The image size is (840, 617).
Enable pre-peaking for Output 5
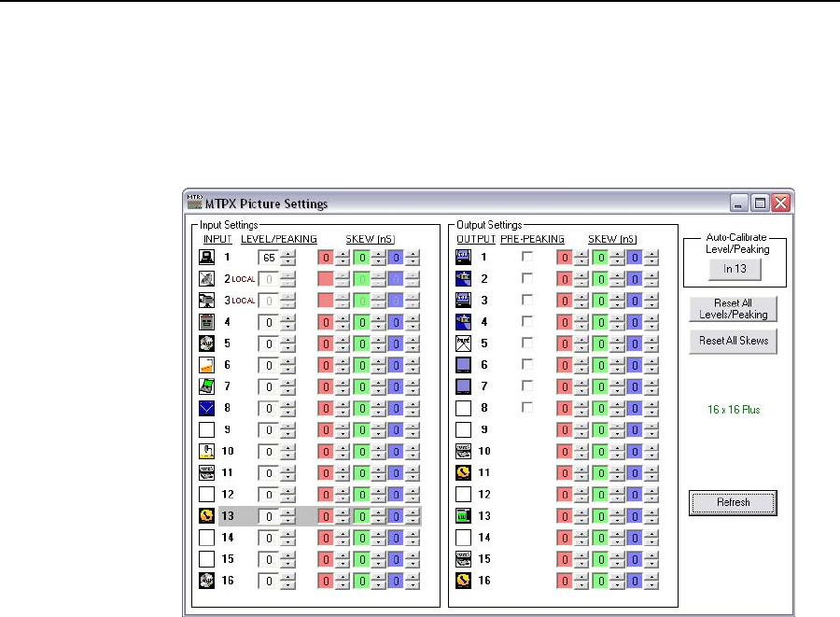point(527,343)
